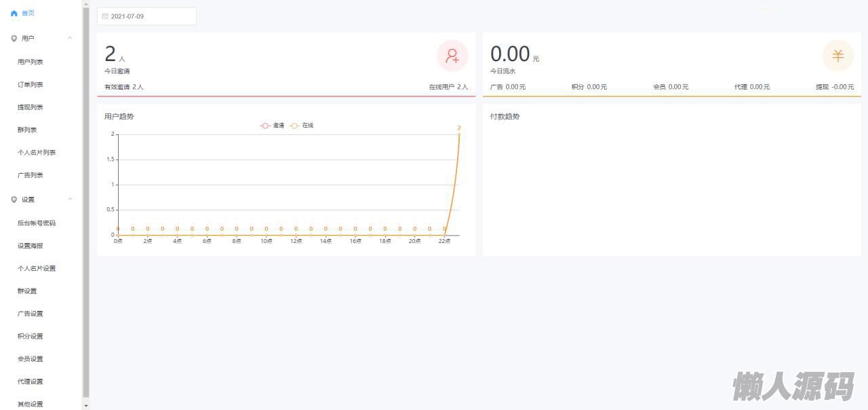The height and width of the screenshot is (410, 868).
Task: Open 设置海报 in settings menu
Action: point(31,246)
